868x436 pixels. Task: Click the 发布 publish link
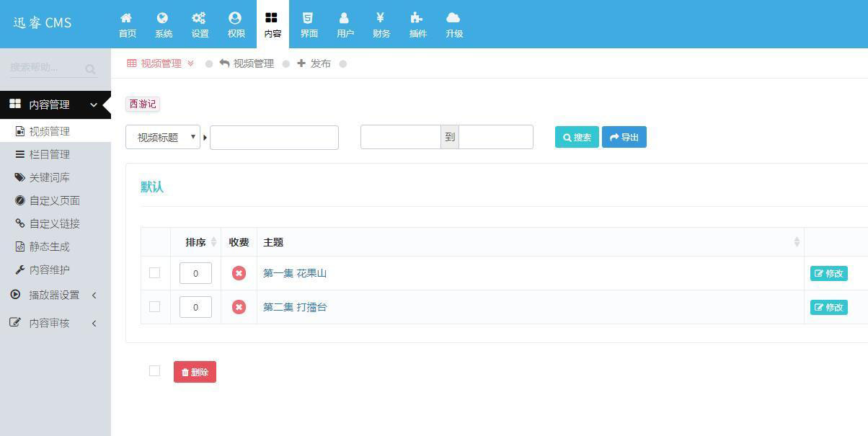coord(314,63)
